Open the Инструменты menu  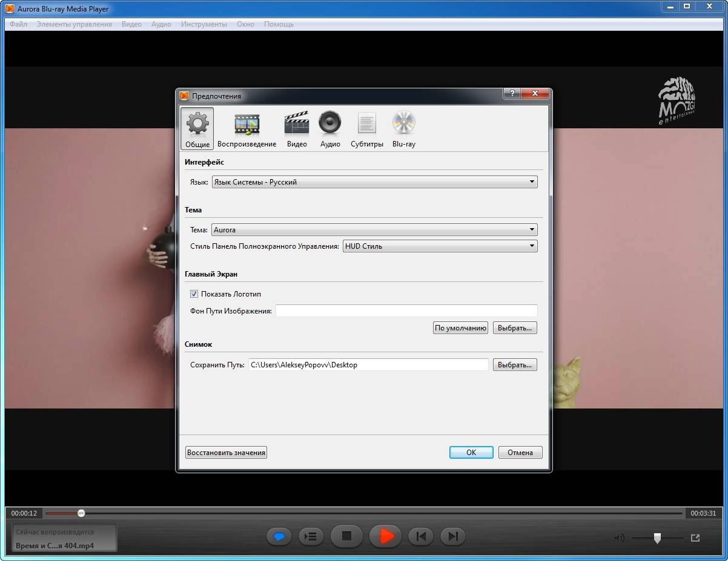click(x=204, y=24)
